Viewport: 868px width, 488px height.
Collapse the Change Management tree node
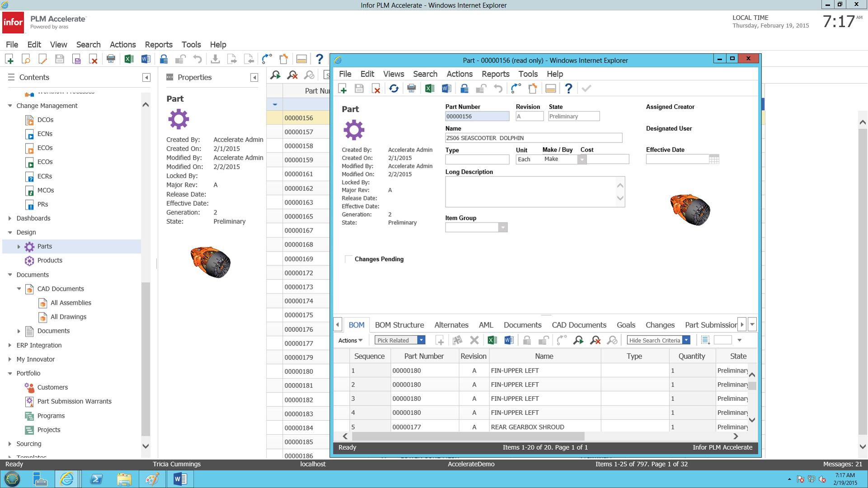pos(10,106)
